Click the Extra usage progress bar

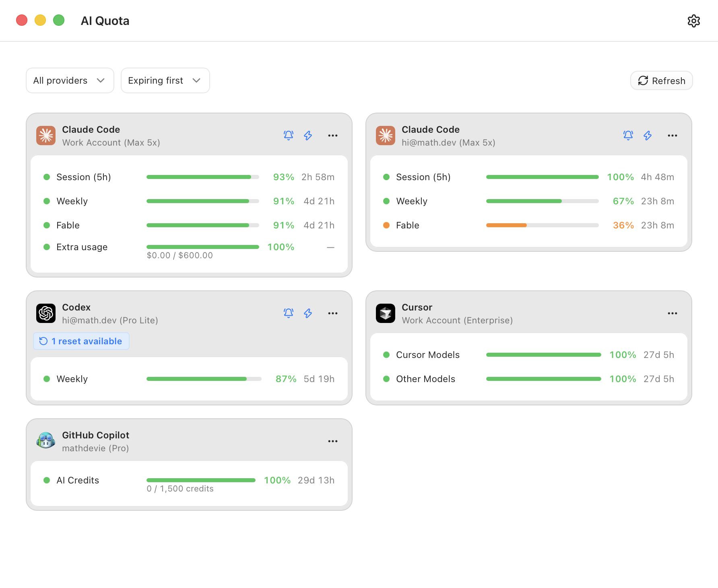coord(203,247)
